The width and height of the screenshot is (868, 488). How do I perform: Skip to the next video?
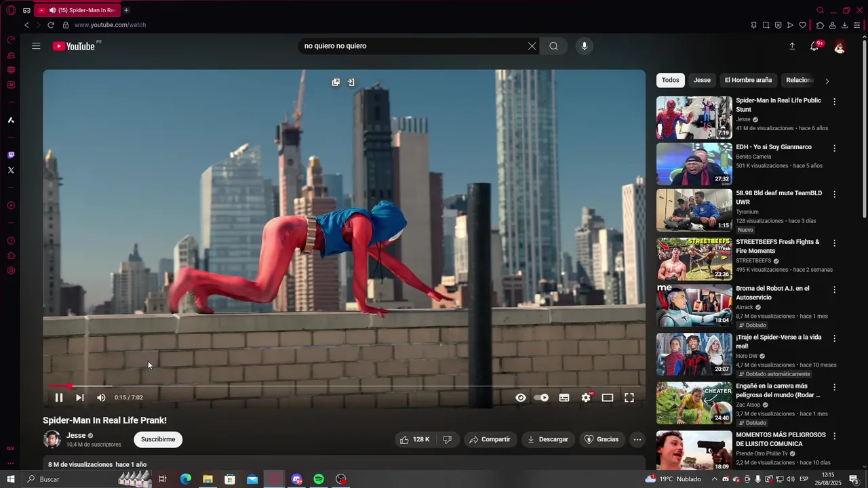pyautogui.click(x=80, y=398)
